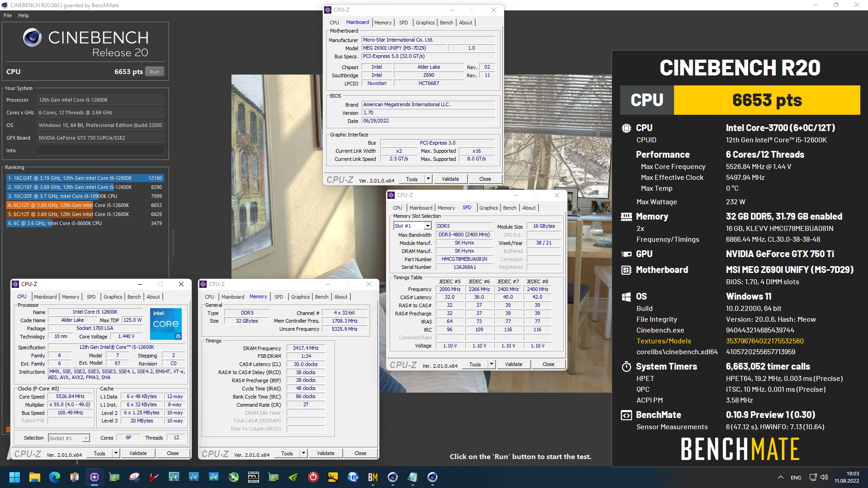868x488 pixels.
Task: Select ranking row i5-12600K with 6629
Action: [85, 214]
